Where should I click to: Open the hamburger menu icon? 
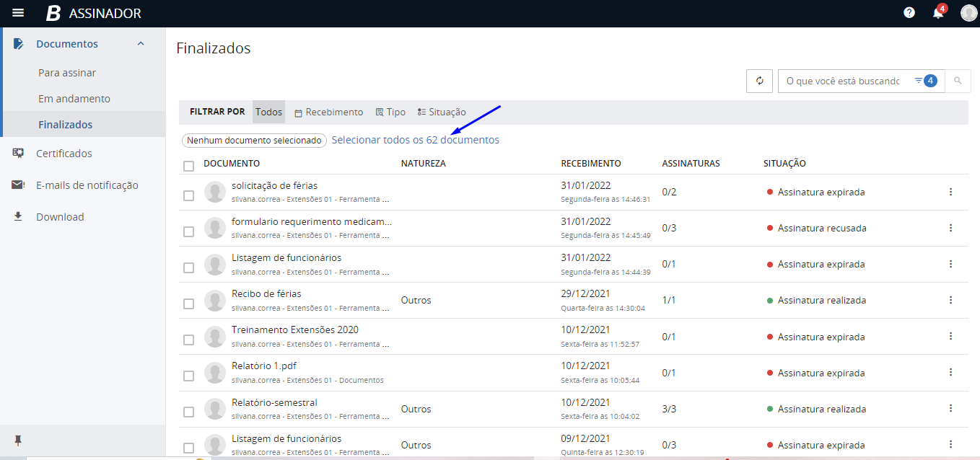point(18,13)
